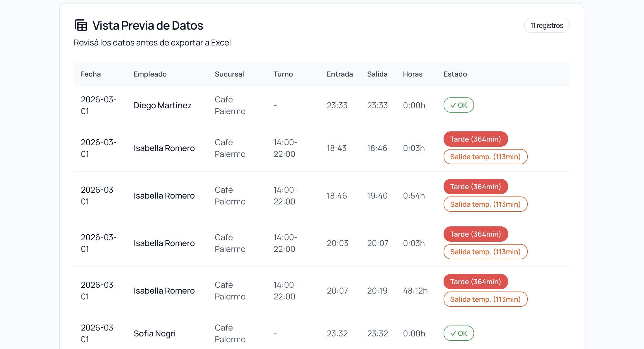Click OK status badge in Diego Martinez row
644x349 pixels.
tap(459, 105)
